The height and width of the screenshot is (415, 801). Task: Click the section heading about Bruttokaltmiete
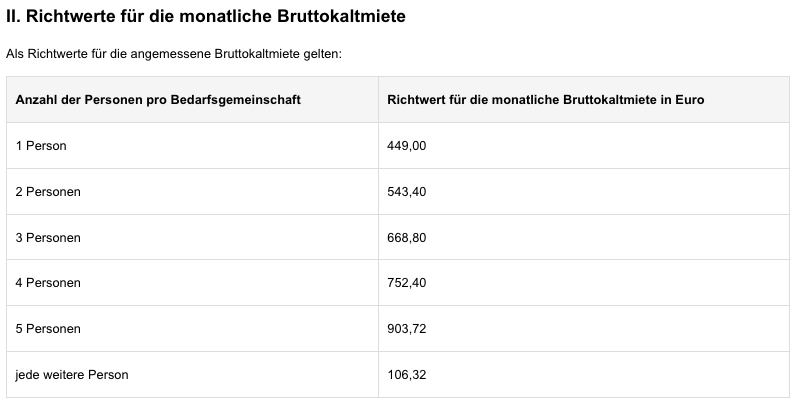(206, 19)
